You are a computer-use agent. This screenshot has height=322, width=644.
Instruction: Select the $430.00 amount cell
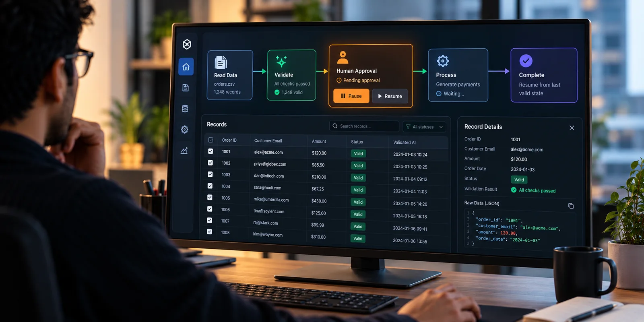(319, 201)
